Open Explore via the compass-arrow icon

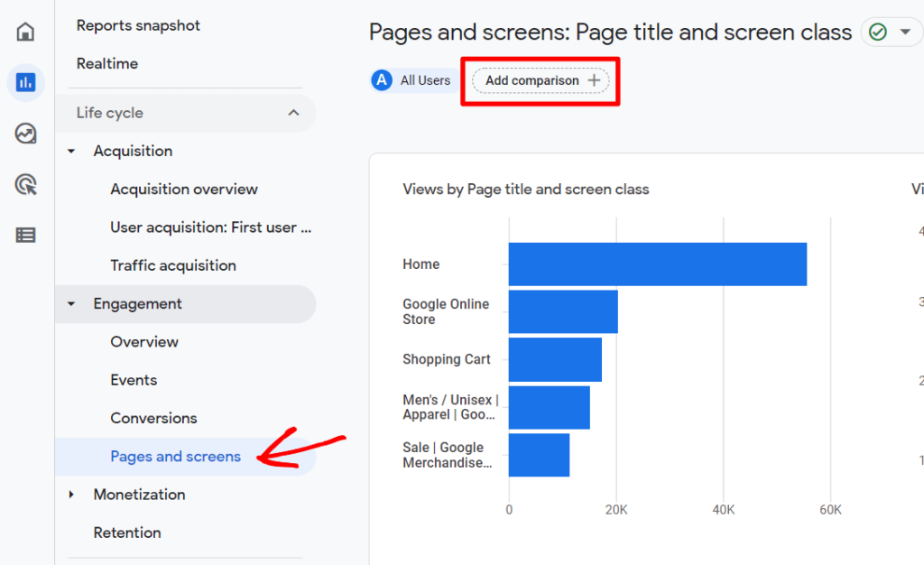(24, 133)
